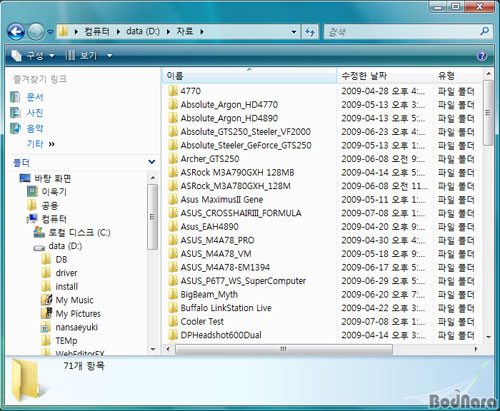Click Absolute_Argon_HD4890 folder icon

click(173, 118)
